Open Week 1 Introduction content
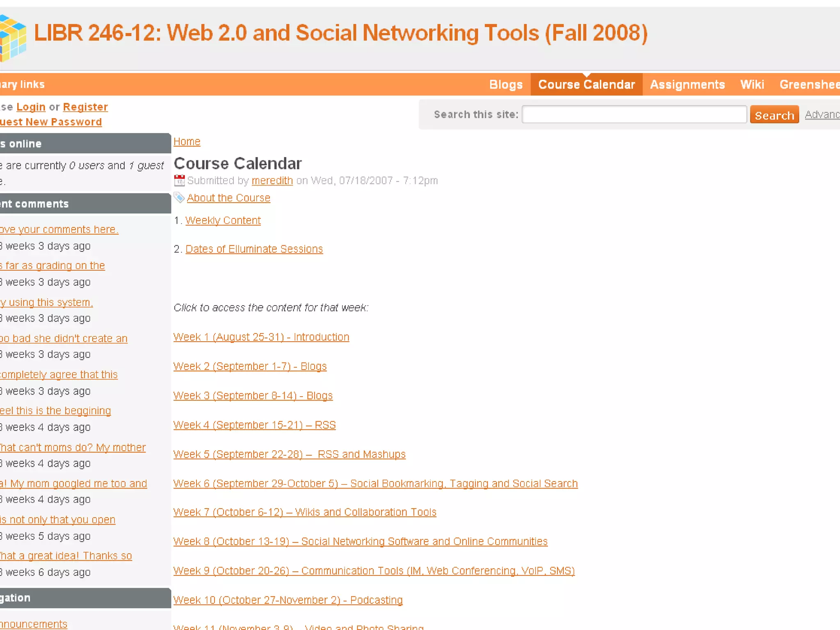The height and width of the screenshot is (630, 840). 261,337
